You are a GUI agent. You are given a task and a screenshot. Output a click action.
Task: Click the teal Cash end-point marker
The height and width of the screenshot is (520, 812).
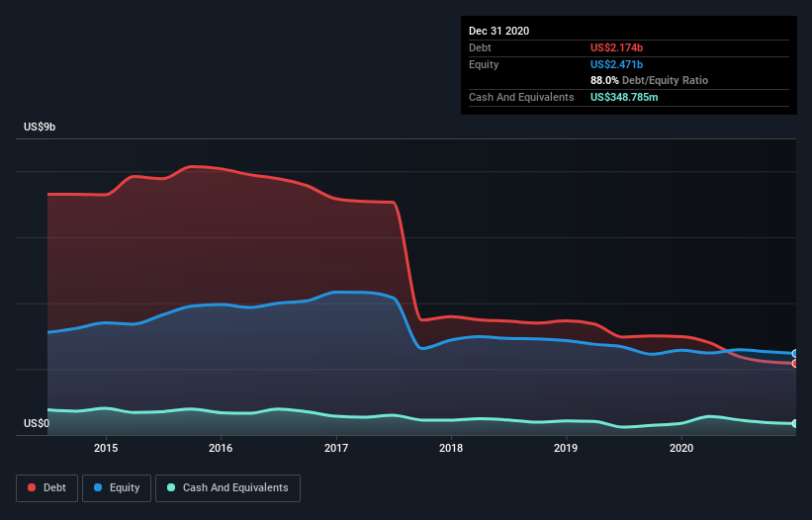(795, 424)
